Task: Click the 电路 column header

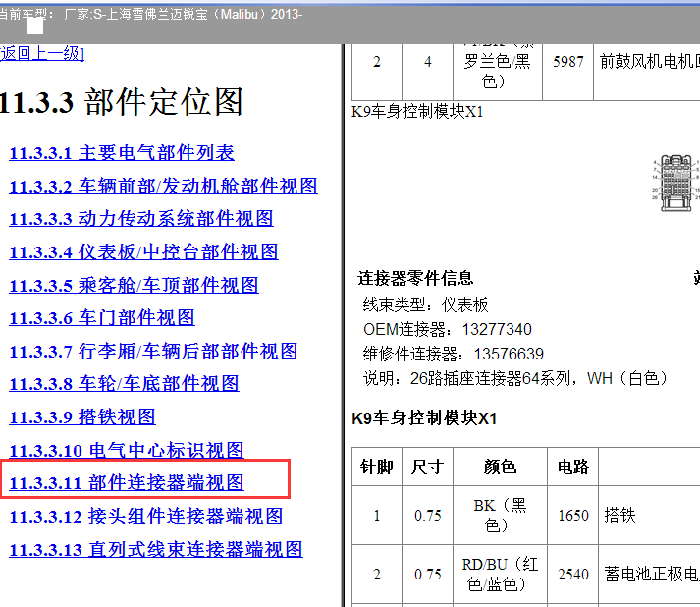Action: (x=572, y=467)
